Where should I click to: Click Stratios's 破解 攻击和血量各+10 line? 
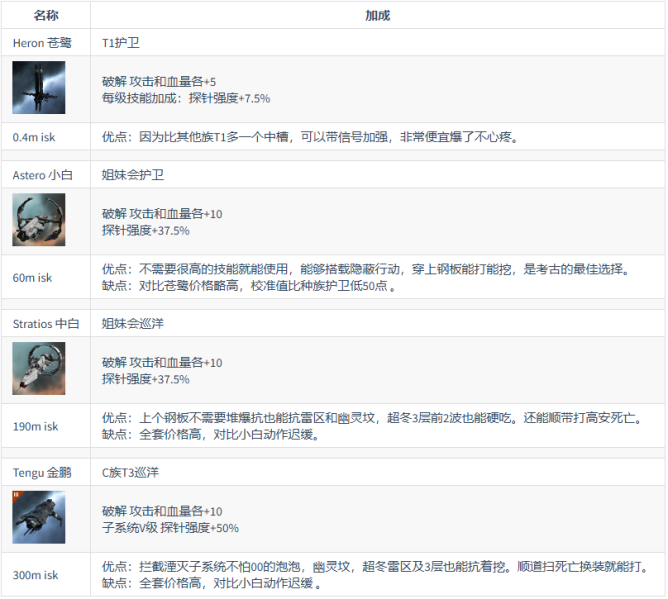click(162, 363)
